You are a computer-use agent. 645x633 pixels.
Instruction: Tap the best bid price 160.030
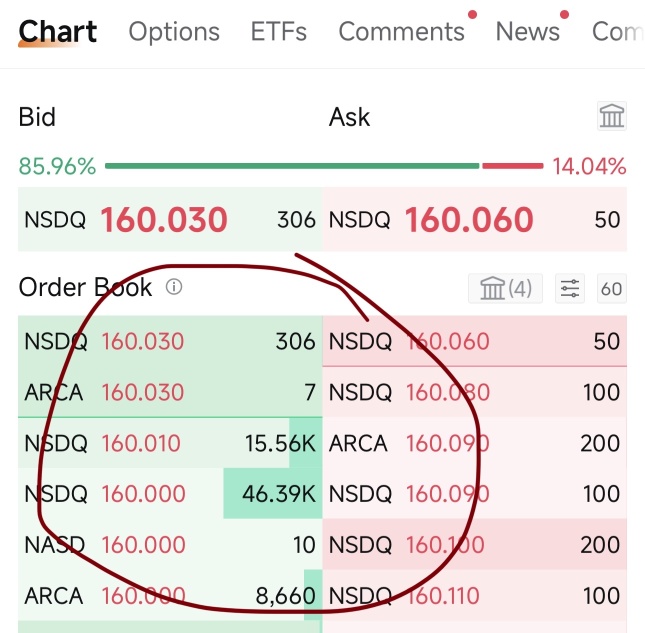[x=164, y=220]
